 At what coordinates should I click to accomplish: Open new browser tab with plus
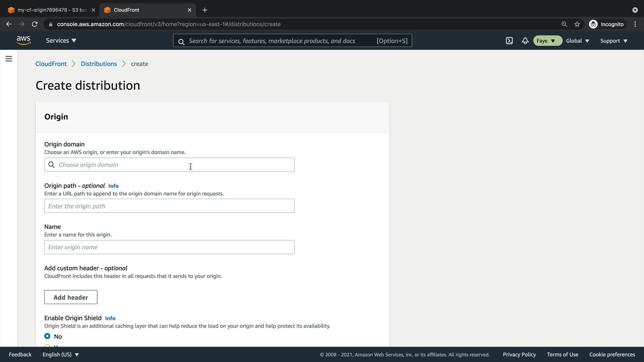click(205, 10)
